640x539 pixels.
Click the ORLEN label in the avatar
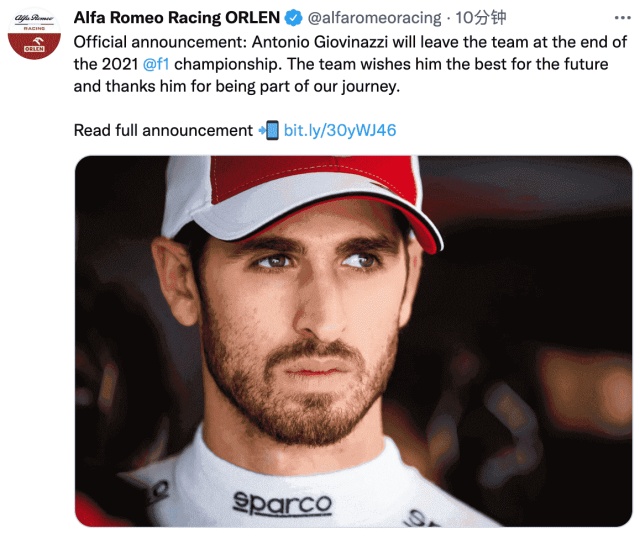33,48
